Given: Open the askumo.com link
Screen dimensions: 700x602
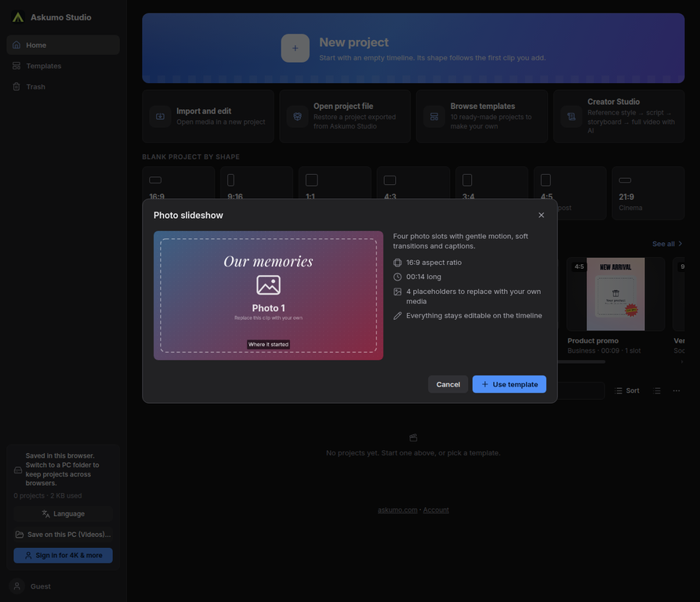Looking at the screenshot, I should 397,510.
